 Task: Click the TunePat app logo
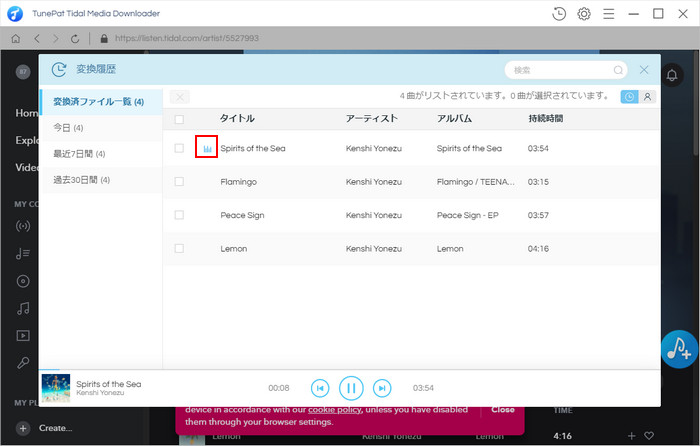coord(15,14)
